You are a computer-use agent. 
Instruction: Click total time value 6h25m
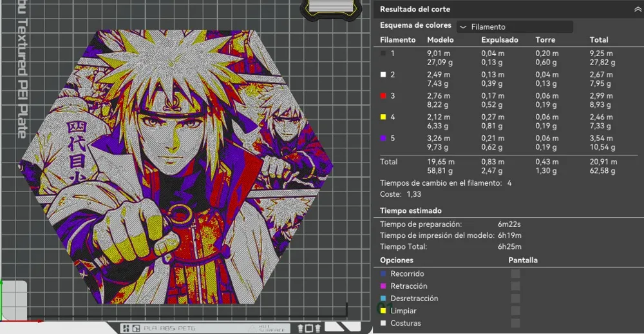coord(509,247)
